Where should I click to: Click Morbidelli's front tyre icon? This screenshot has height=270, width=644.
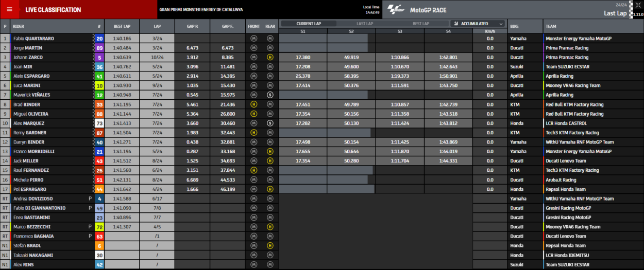coord(253,152)
